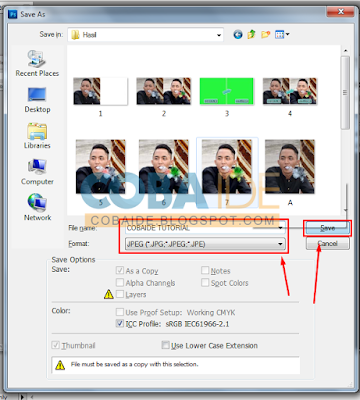Click the Back navigation icon
The width and height of the screenshot is (360, 400).
[238, 34]
